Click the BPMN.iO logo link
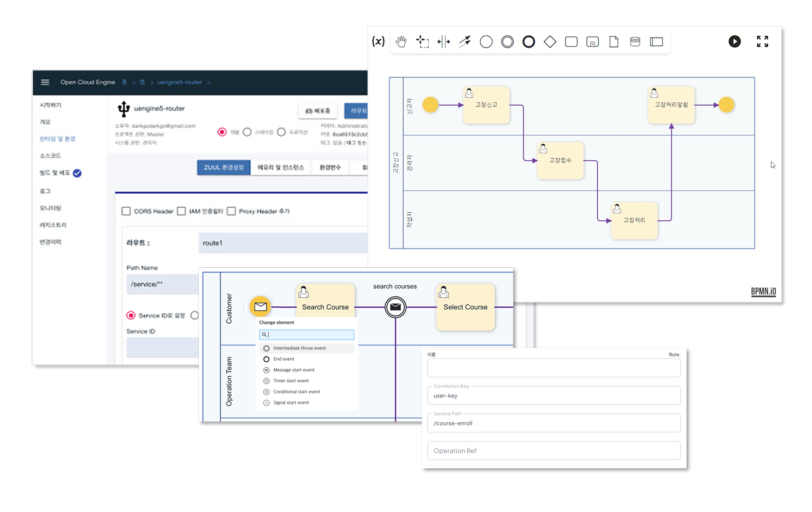Screen dimensions: 812x512 pyautogui.click(x=763, y=291)
